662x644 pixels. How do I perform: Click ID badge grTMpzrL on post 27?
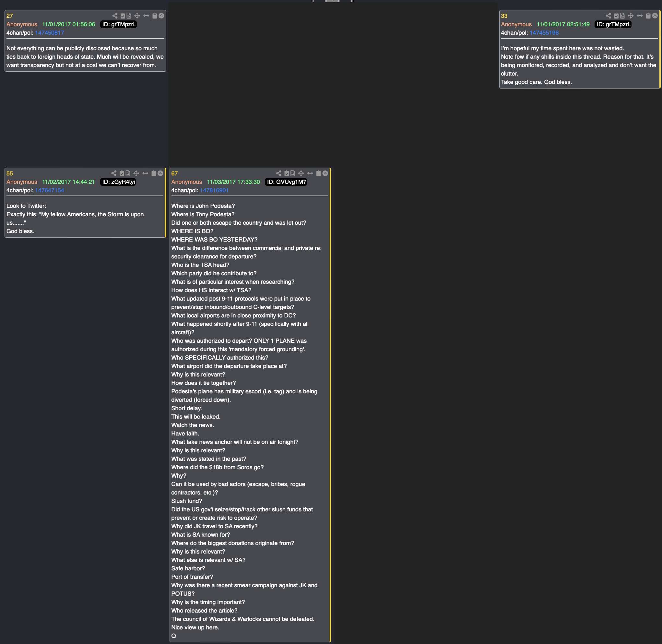(119, 24)
